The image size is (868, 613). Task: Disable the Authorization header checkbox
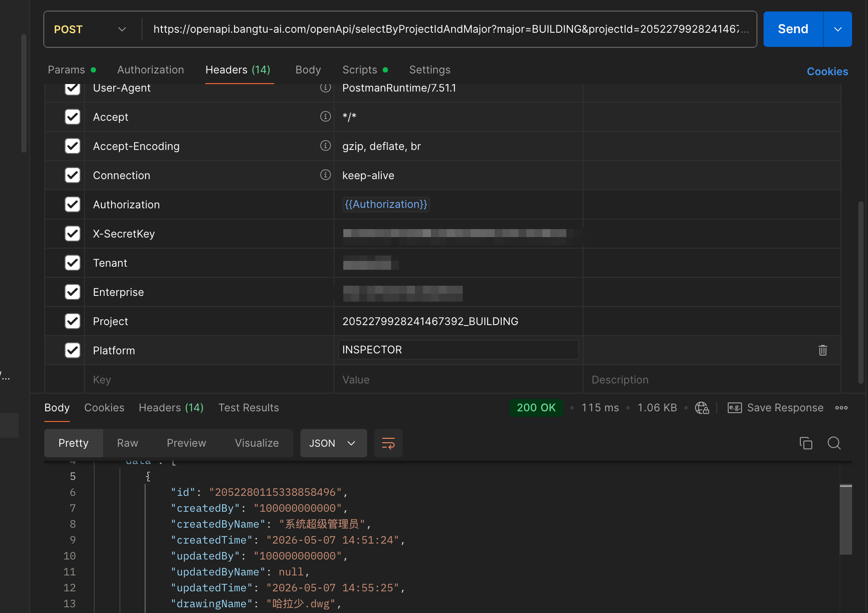pos(73,204)
